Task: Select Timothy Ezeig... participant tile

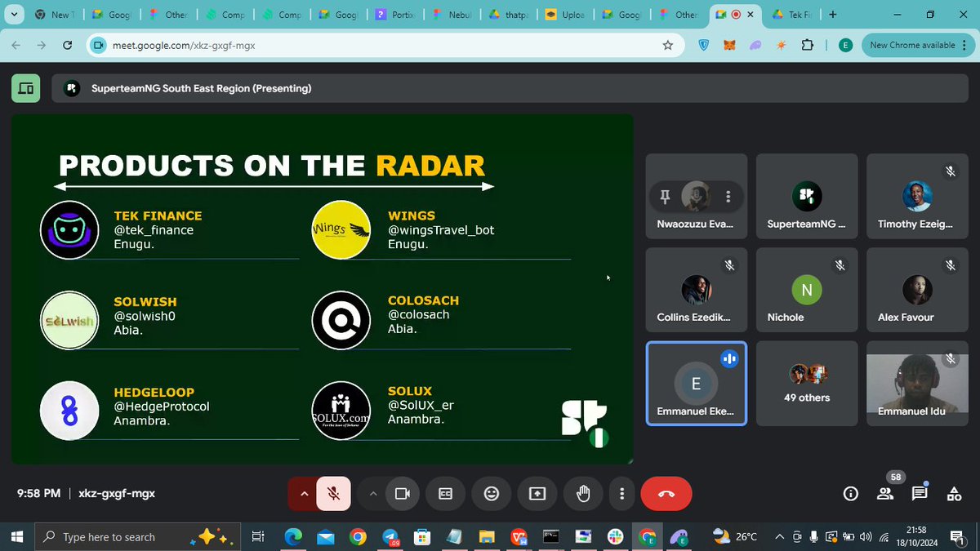Action: click(x=917, y=196)
